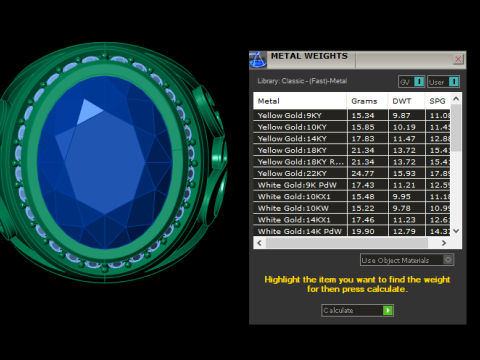The width and height of the screenshot is (480, 360).
Task: Click the 15.85 grams value
Action: 363,127
